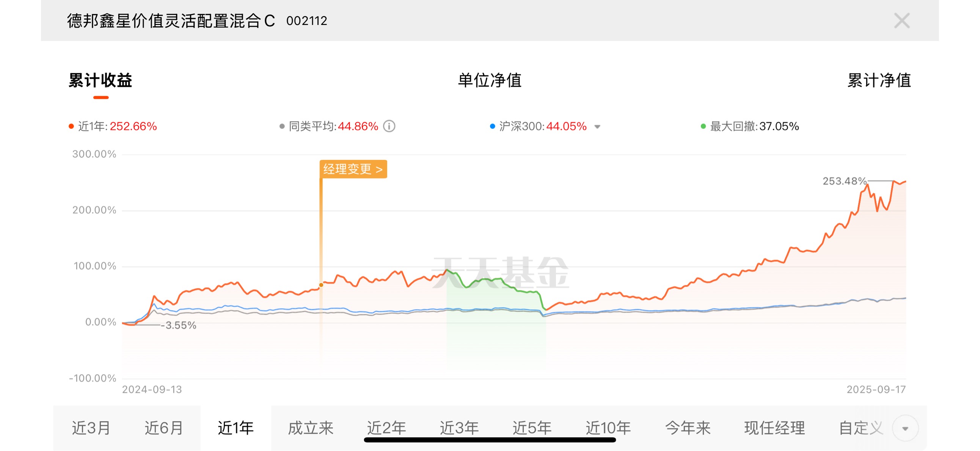Switch to the 单位净值 tab

(490, 80)
